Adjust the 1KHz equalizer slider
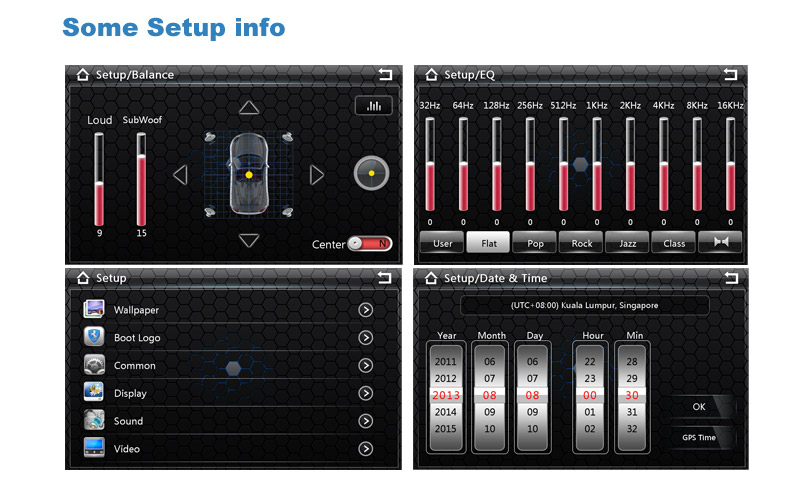Screen dimensions: 800x489 (x=597, y=165)
